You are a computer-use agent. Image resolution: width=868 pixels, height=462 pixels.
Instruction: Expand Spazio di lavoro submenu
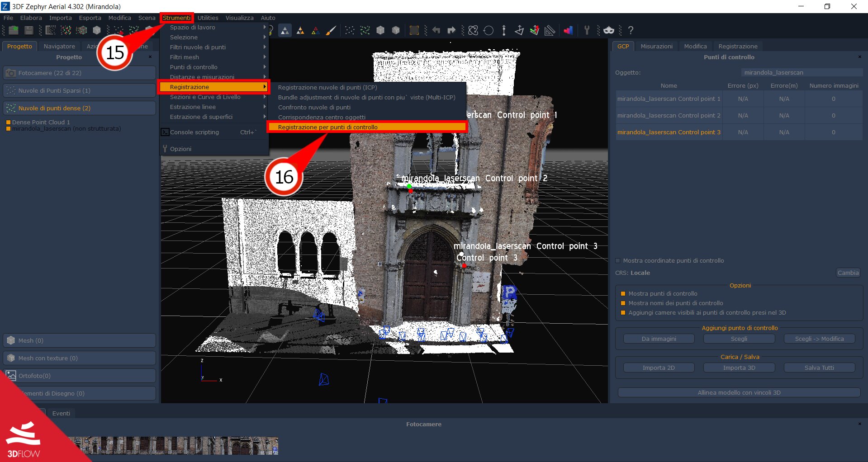point(214,28)
